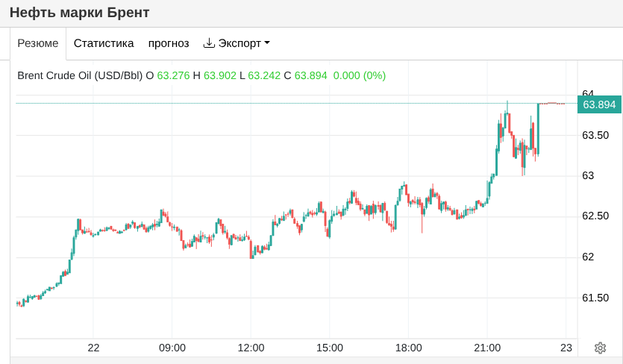Click the 12:00 time axis label
Screen dimensions: 623x364
tap(251, 348)
